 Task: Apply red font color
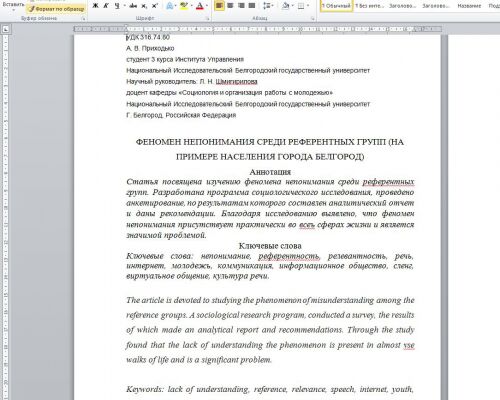click(200, 6)
